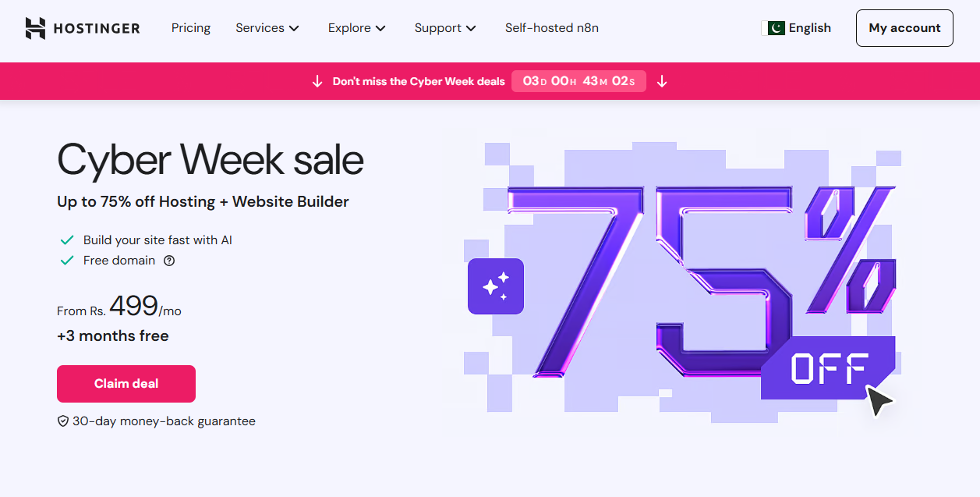980x497 pixels.
Task: Click the left downward arrow in the banner
Action: point(317,80)
